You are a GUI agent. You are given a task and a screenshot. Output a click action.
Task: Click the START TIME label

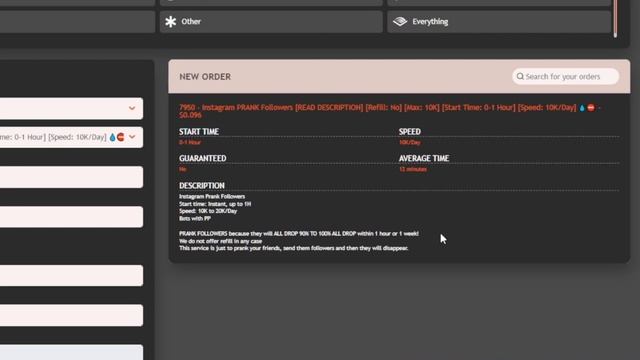point(199,131)
